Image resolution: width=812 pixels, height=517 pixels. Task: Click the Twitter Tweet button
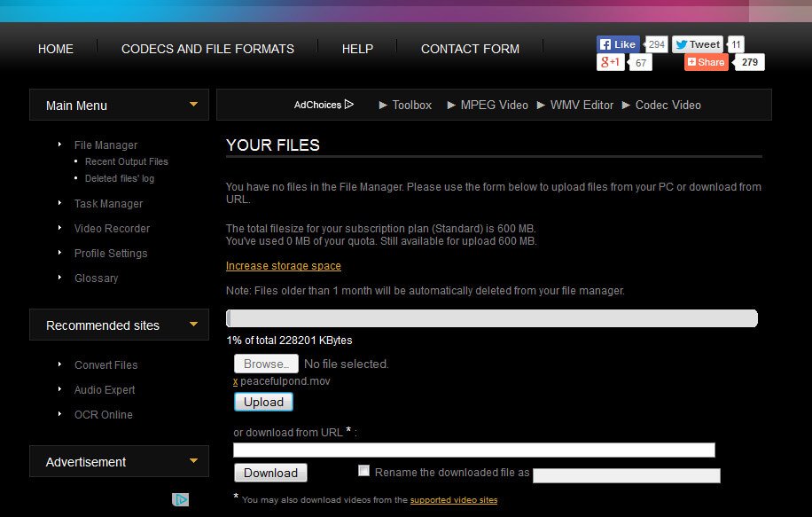tap(698, 44)
